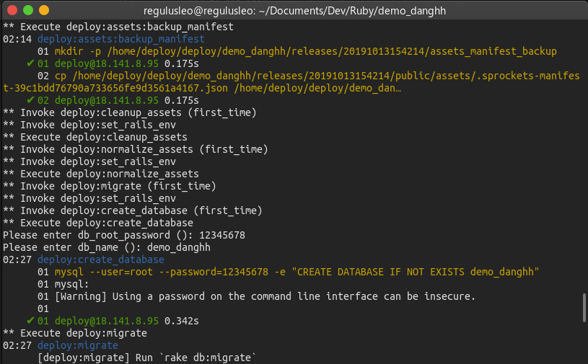This screenshot has height=364, width=588.
Task: Click the db_name prompt value demo_danghh
Action: [179, 247]
